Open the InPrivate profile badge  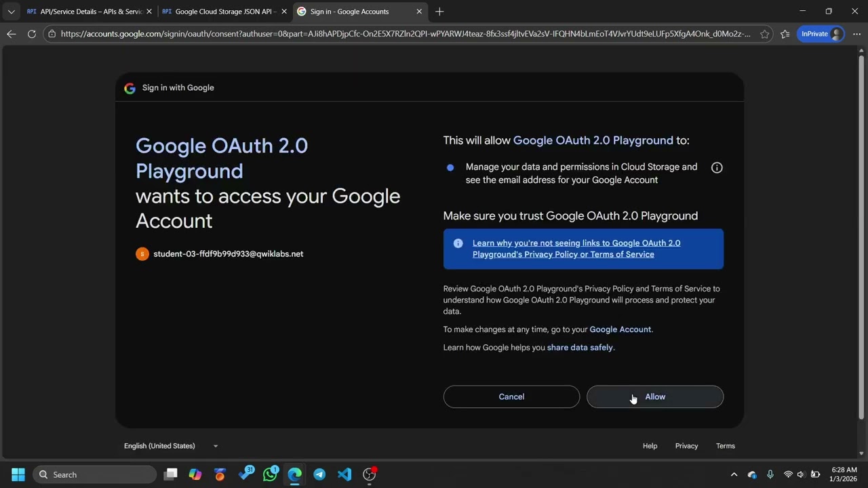821,34
